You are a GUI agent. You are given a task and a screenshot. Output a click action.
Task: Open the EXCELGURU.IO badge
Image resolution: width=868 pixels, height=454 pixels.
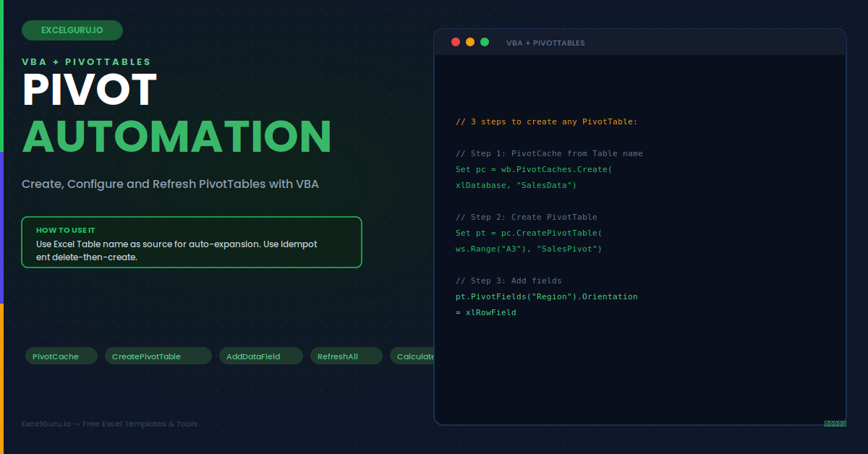click(x=72, y=30)
